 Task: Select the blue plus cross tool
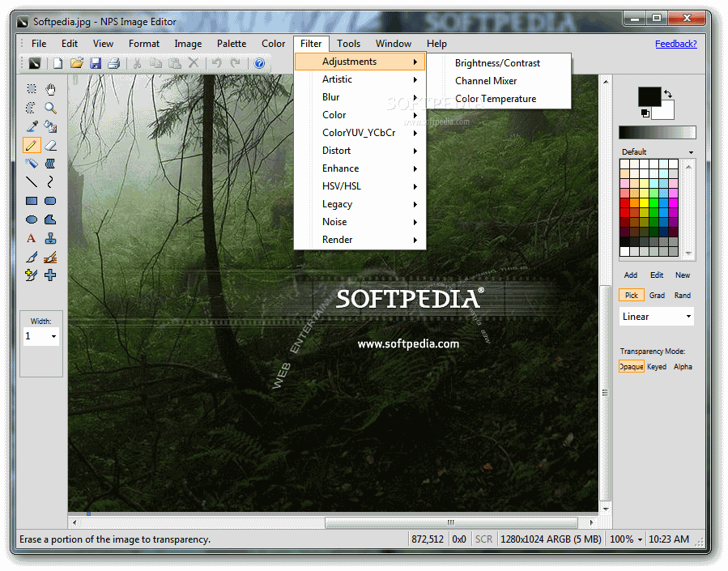point(50,275)
